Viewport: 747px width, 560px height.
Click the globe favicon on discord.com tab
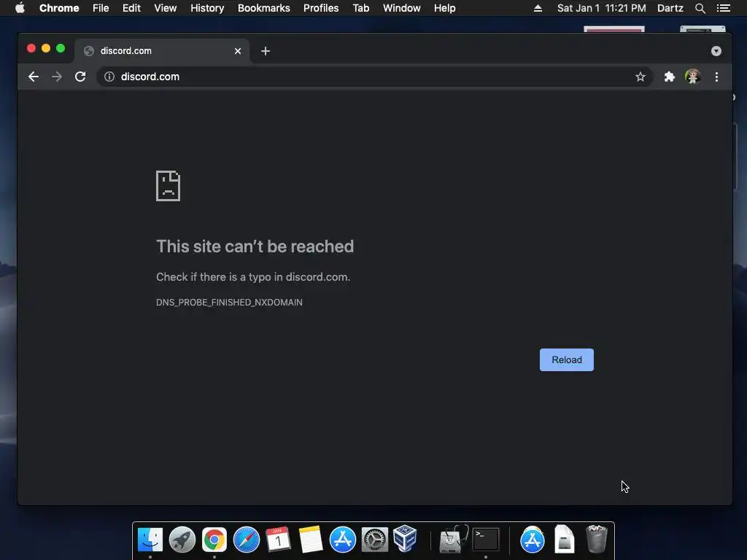click(x=89, y=51)
